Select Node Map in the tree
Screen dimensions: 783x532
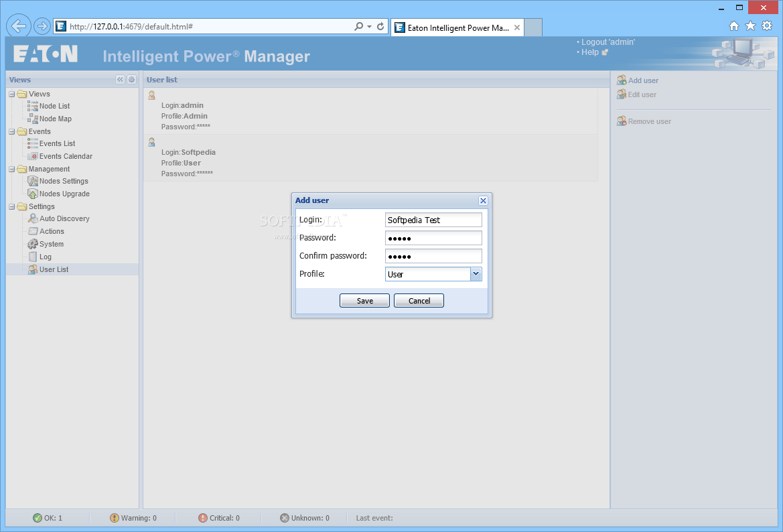[56, 119]
